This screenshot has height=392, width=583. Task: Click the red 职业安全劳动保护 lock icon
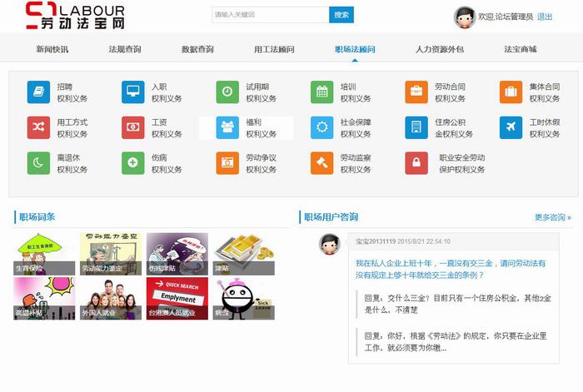click(x=416, y=162)
